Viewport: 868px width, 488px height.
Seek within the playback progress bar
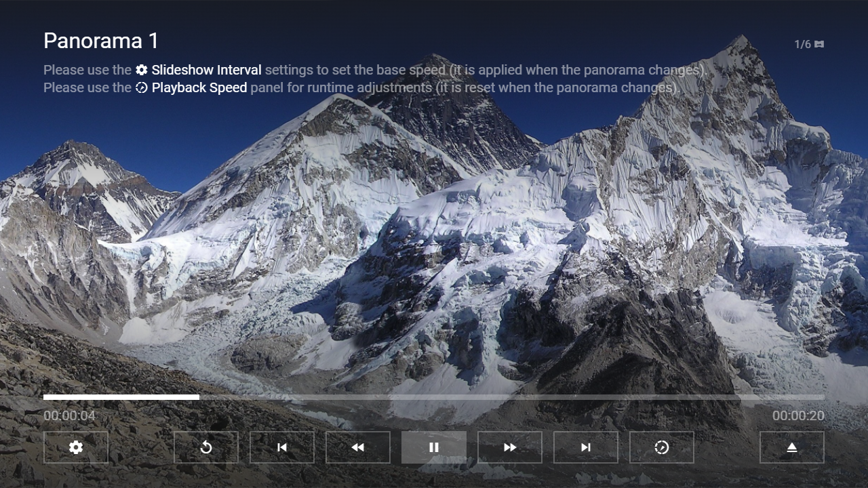click(x=434, y=397)
